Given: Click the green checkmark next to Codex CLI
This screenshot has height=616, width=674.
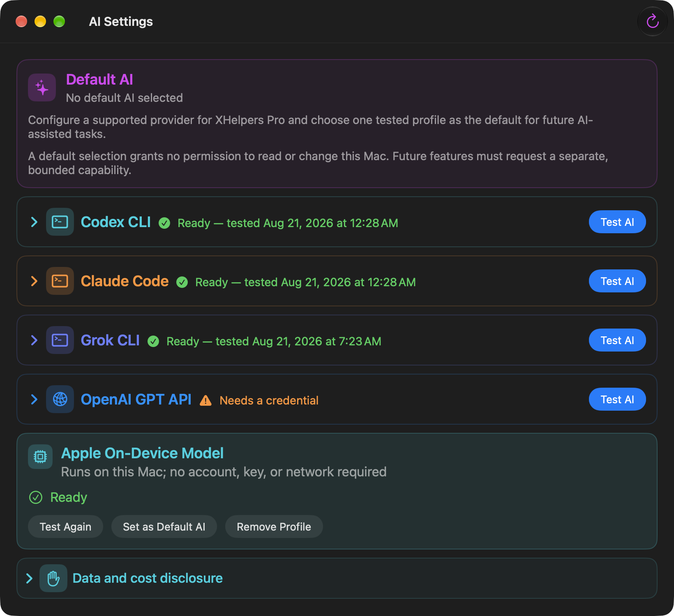Looking at the screenshot, I should (164, 223).
